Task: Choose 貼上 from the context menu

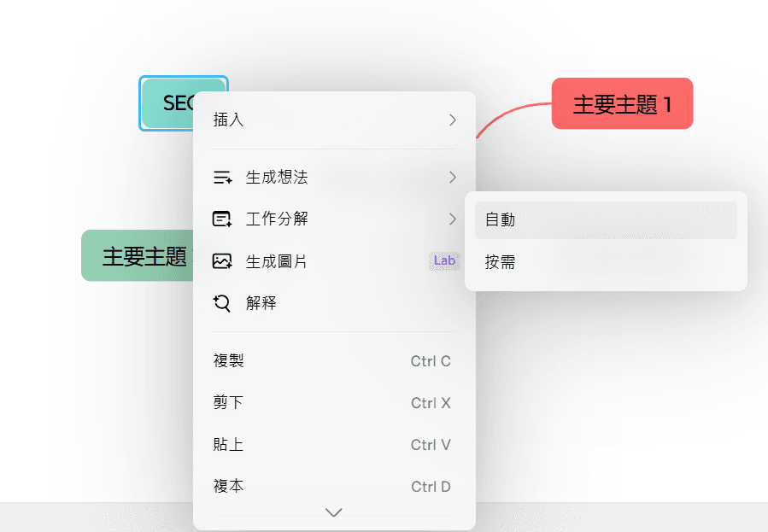Action: [228, 444]
